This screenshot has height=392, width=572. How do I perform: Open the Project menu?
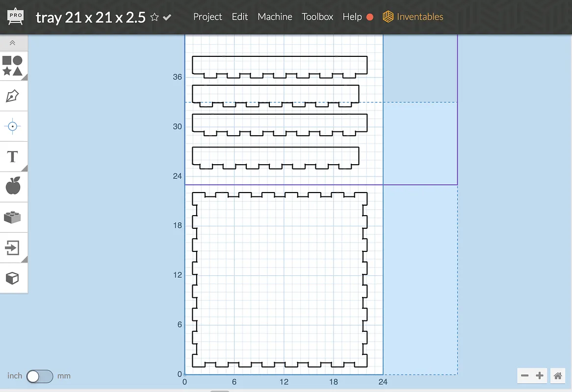point(208,17)
